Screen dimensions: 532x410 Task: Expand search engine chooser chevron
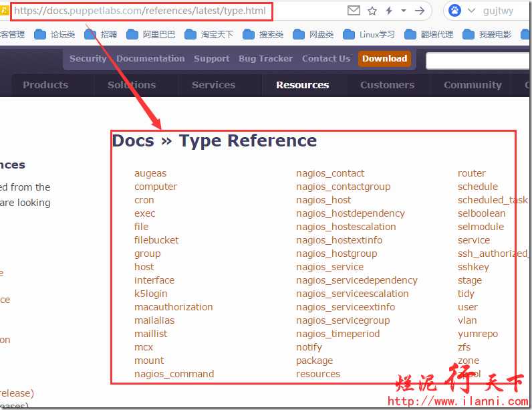click(471, 11)
